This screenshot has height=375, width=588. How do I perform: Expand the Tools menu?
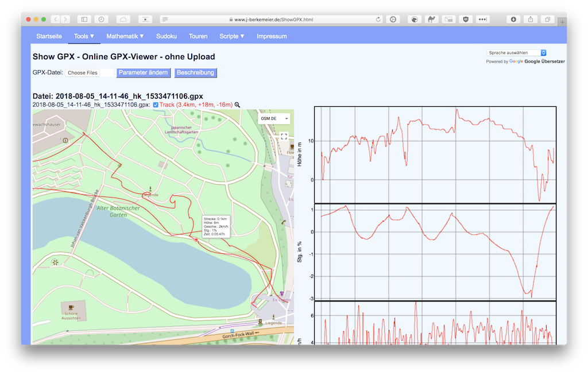coord(84,36)
